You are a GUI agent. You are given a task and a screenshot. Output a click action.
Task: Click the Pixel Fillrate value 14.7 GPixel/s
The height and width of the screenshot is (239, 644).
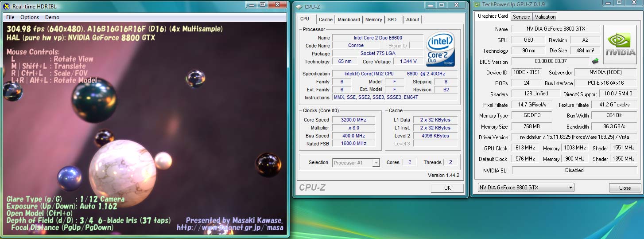point(531,105)
